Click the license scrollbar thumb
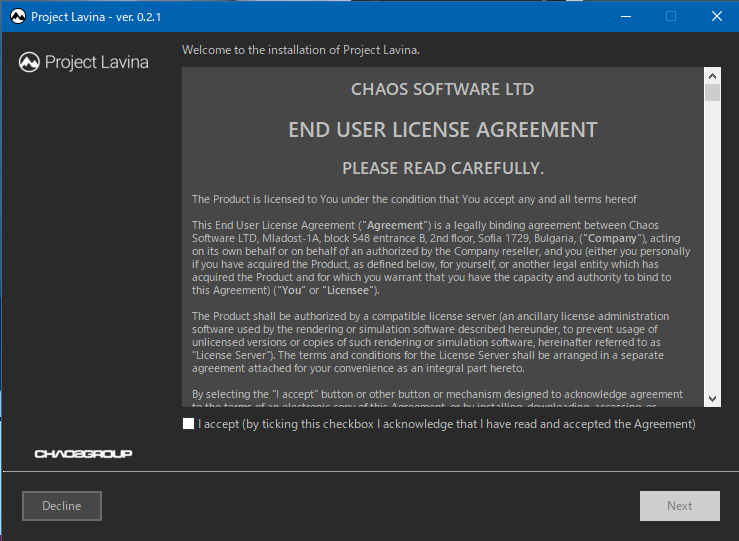 coord(712,92)
